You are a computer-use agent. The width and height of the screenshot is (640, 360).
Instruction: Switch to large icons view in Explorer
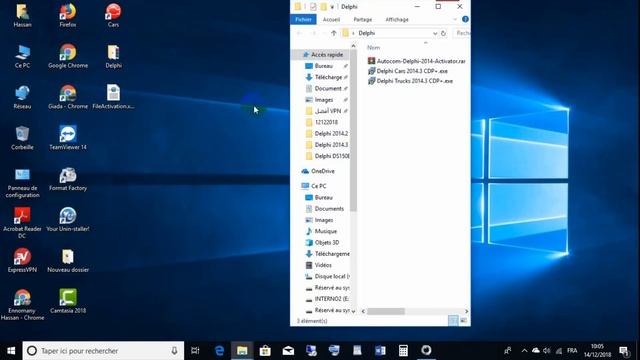[463, 321]
